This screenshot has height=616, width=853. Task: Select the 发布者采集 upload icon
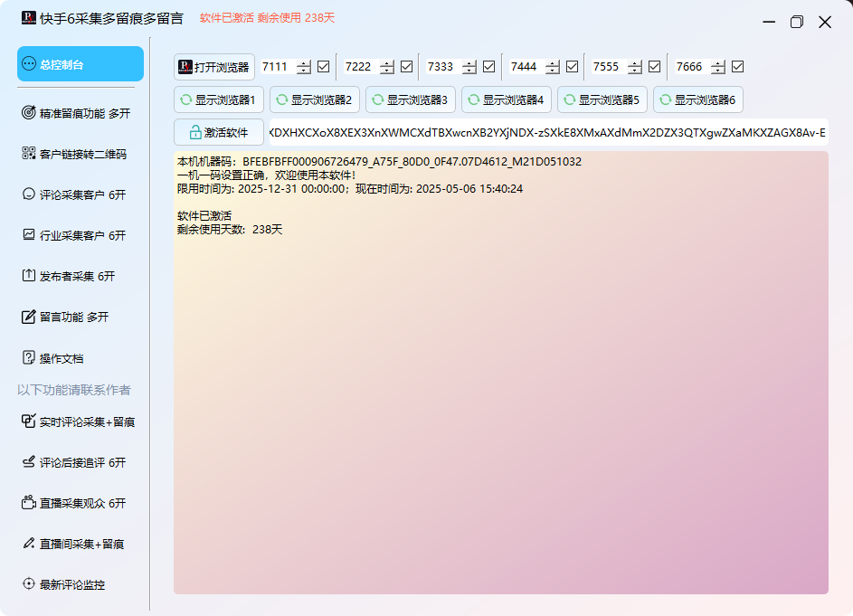(x=28, y=276)
